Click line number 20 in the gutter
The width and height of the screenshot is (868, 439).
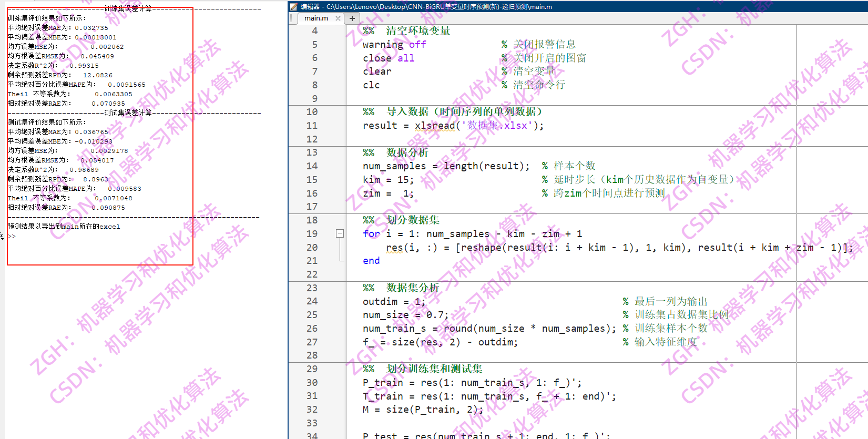[x=312, y=248]
